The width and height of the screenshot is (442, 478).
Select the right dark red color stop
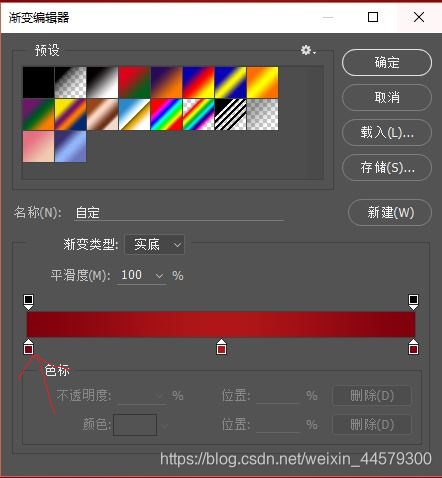(x=413, y=347)
